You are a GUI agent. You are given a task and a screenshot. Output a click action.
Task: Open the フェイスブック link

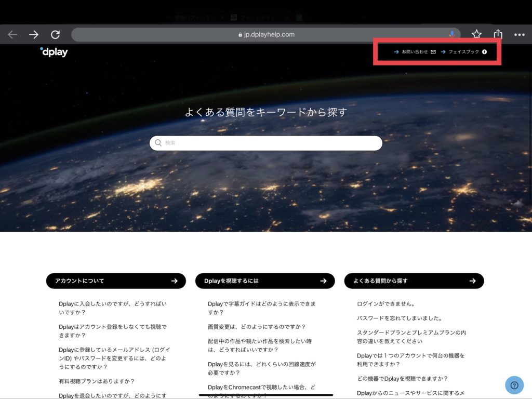pos(463,52)
